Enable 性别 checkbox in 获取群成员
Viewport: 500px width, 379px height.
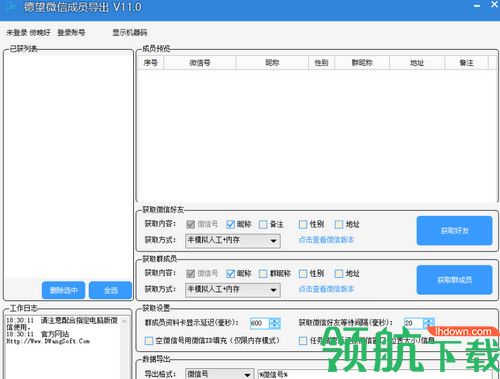(x=303, y=274)
